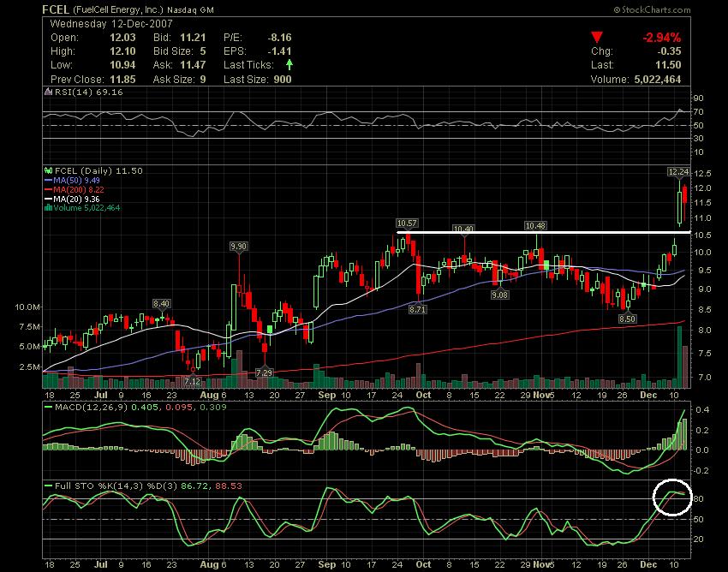Click the red MA(200) legend line
The width and height of the screenshot is (728, 572).
[48, 189]
